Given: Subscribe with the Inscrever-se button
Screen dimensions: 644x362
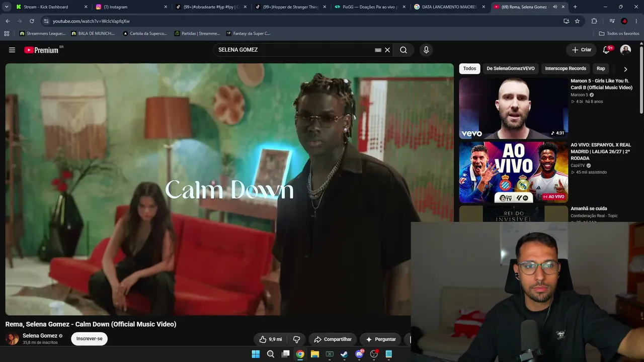Looking at the screenshot, I should pyautogui.click(x=90, y=339).
